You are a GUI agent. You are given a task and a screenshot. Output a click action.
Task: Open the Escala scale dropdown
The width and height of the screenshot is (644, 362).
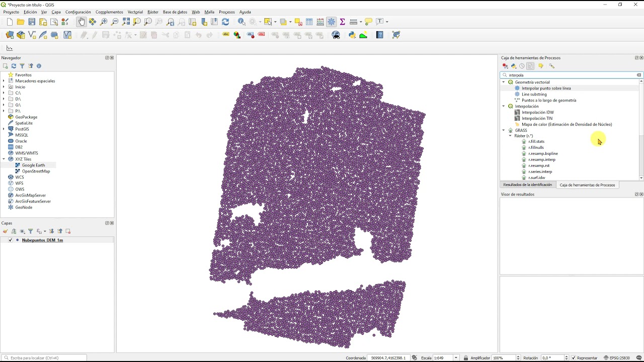coord(456,358)
